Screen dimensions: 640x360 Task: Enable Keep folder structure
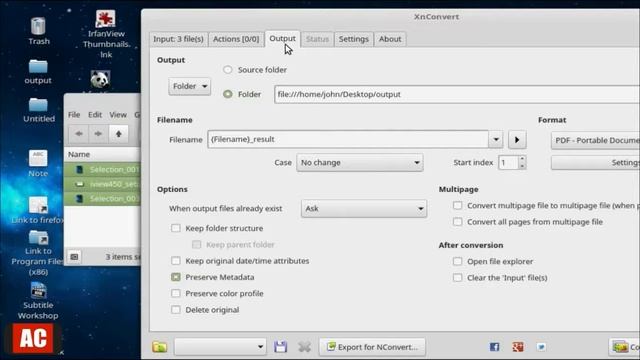point(176,228)
